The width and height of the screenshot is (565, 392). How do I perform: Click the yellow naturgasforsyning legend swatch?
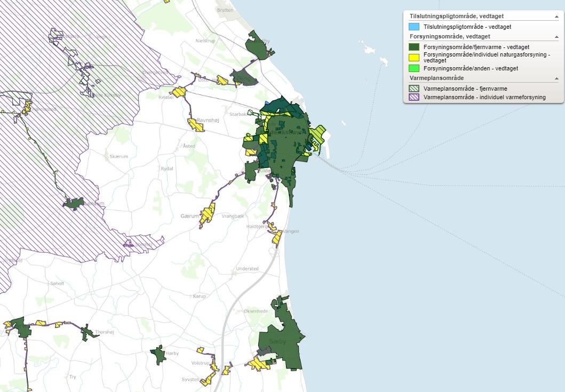(x=413, y=58)
